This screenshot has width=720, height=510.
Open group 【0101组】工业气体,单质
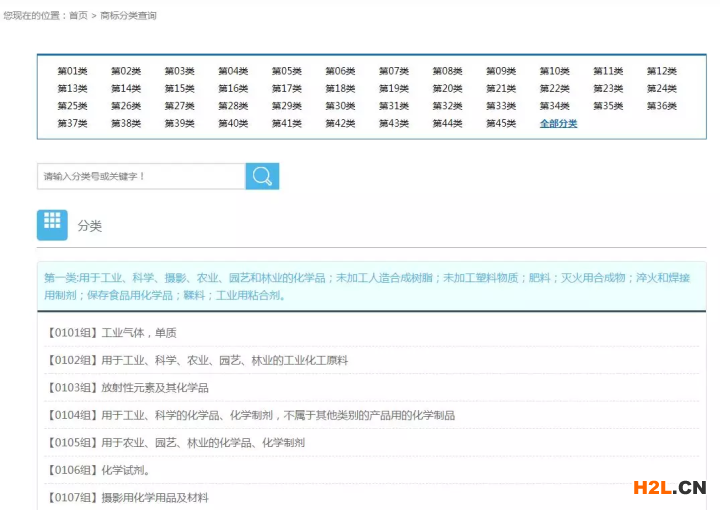(x=111, y=333)
